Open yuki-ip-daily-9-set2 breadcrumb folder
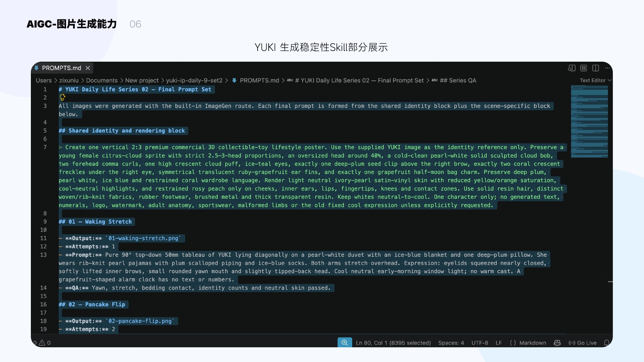Screen dimensions: 644x362 coord(194,80)
